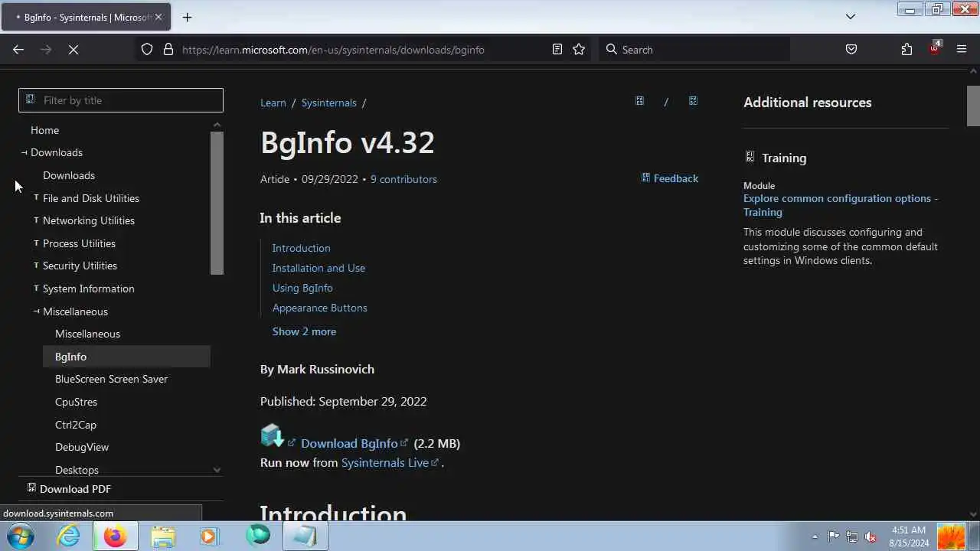Open Windows Media Player taskbar icon

click(208, 536)
